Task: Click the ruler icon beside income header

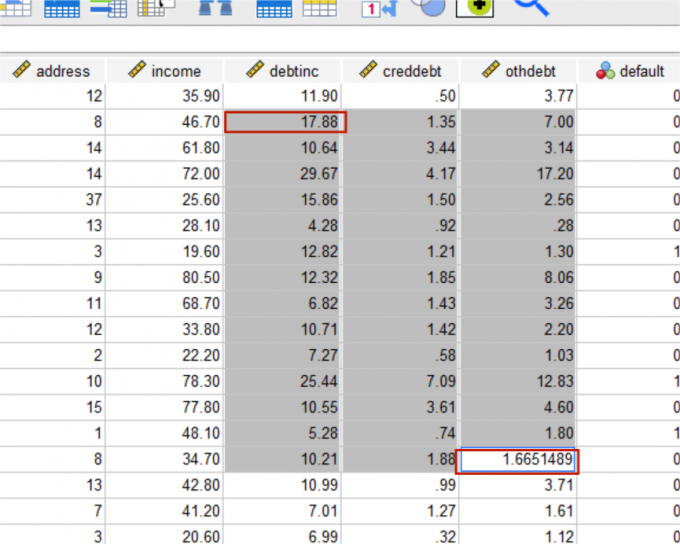Action: point(138,71)
